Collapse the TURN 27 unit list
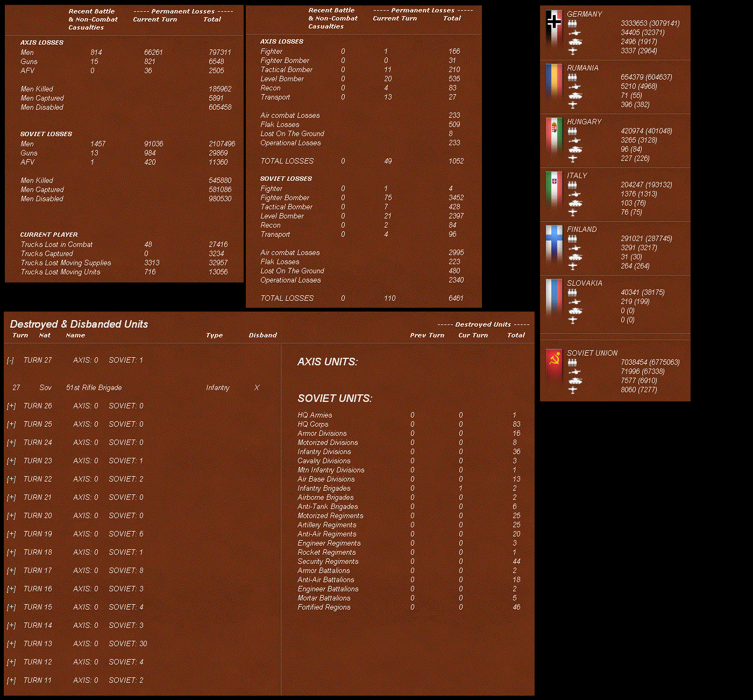 pos(11,360)
